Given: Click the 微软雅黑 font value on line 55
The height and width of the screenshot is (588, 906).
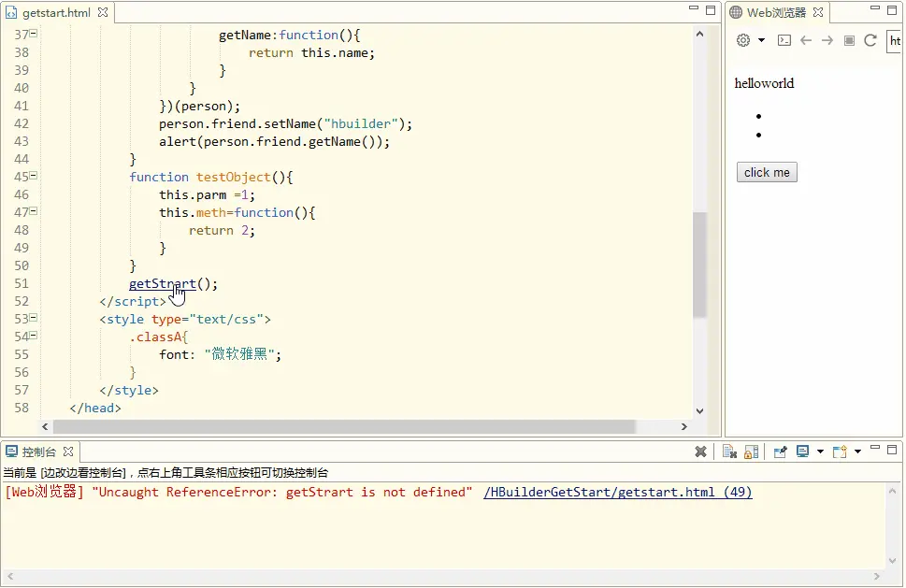Looking at the screenshot, I should pyautogui.click(x=239, y=354).
